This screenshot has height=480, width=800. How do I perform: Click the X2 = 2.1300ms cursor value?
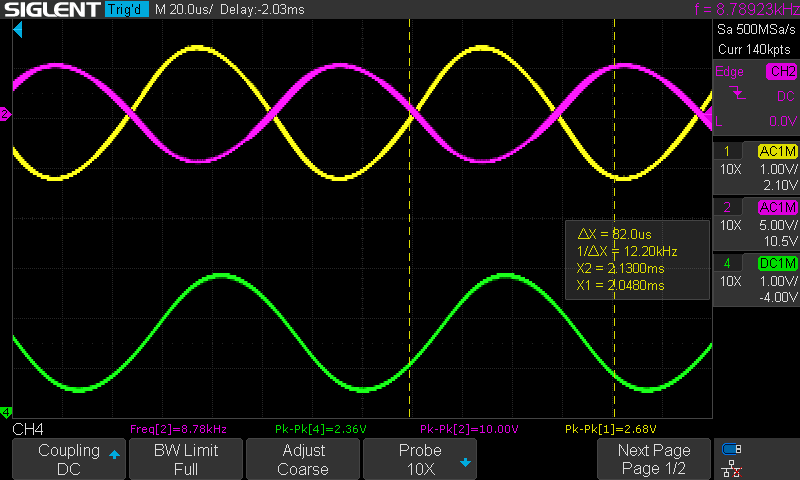tap(620, 268)
